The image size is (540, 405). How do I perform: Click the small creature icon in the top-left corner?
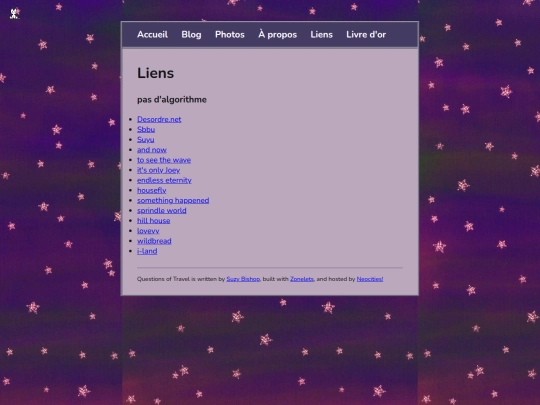tap(14, 14)
